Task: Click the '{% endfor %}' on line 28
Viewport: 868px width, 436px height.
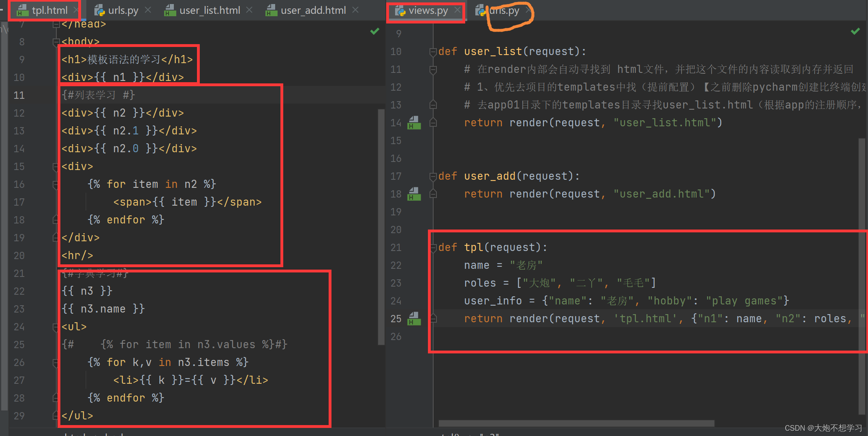Action: tap(126, 398)
